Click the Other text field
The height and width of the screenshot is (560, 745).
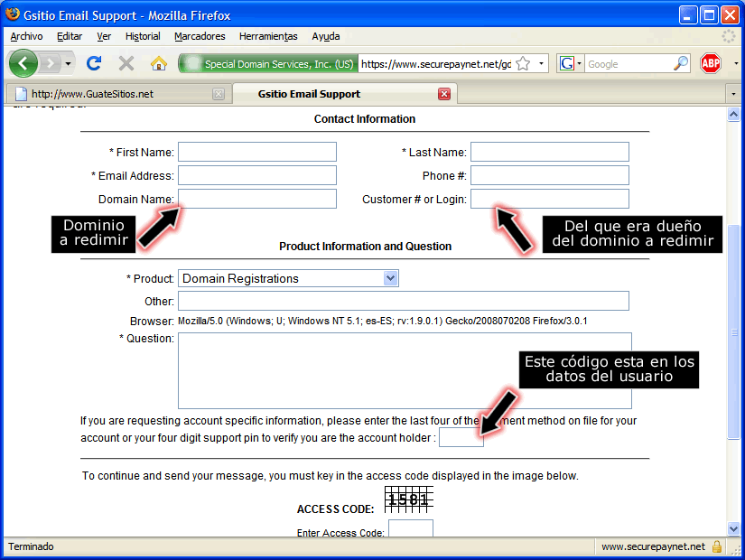pyautogui.click(x=404, y=301)
